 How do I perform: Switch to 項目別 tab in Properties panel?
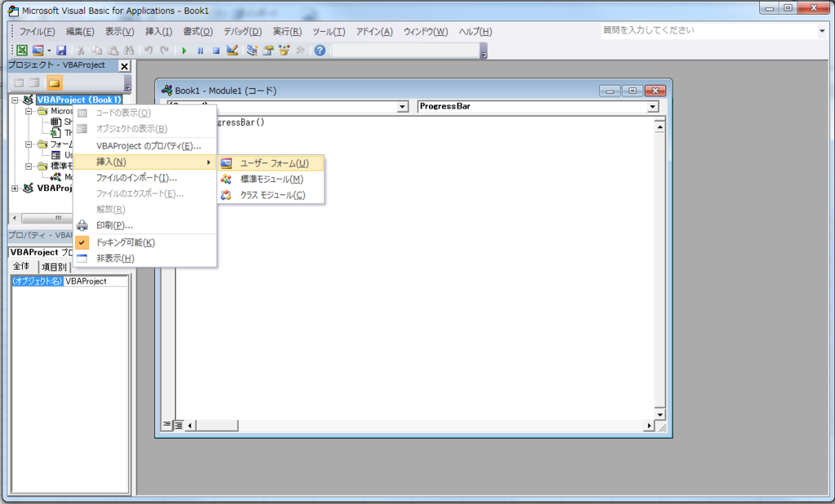point(55,267)
